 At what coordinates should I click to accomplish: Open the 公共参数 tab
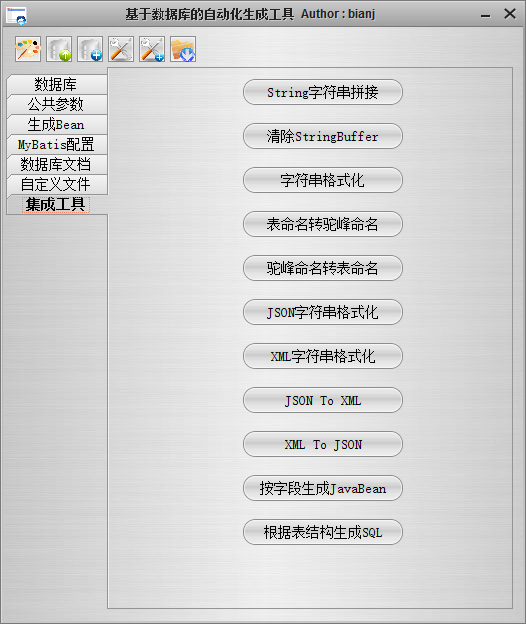(57, 105)
